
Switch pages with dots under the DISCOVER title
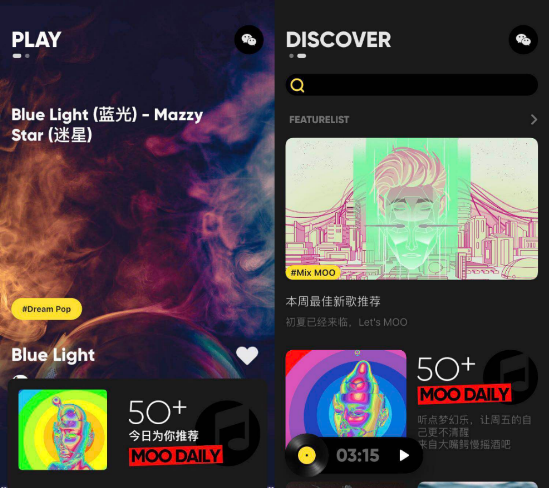point(298,56)
